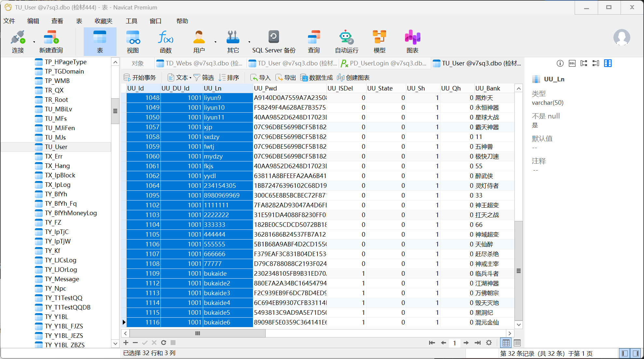Viewport: 644px width, 359px height.
Task: Click the Refresh records icon
Action: (x=164, y=343)
